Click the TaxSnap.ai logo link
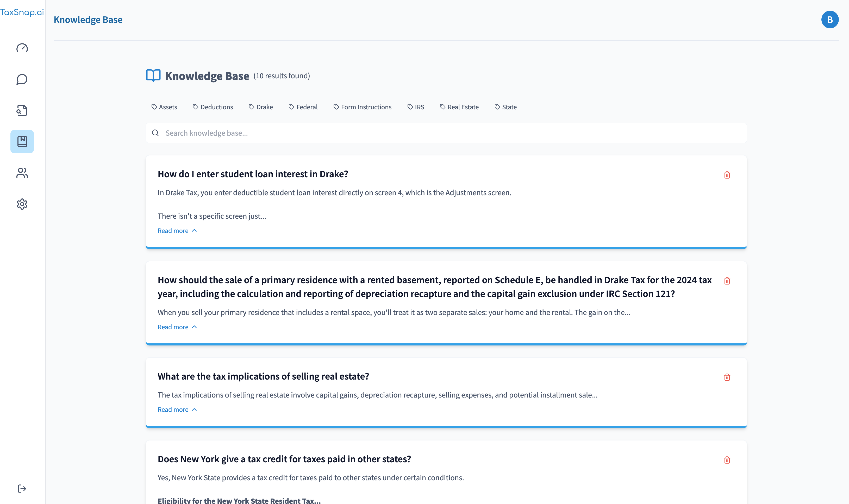The image size is (849, 504). (22, 12)
